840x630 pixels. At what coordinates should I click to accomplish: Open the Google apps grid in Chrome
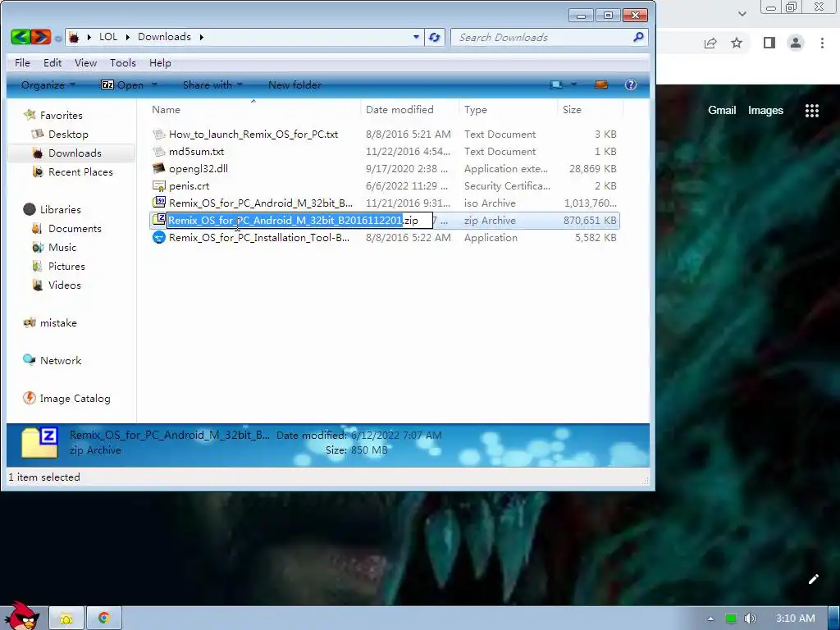pyautogui.click(x=812, y=111)
